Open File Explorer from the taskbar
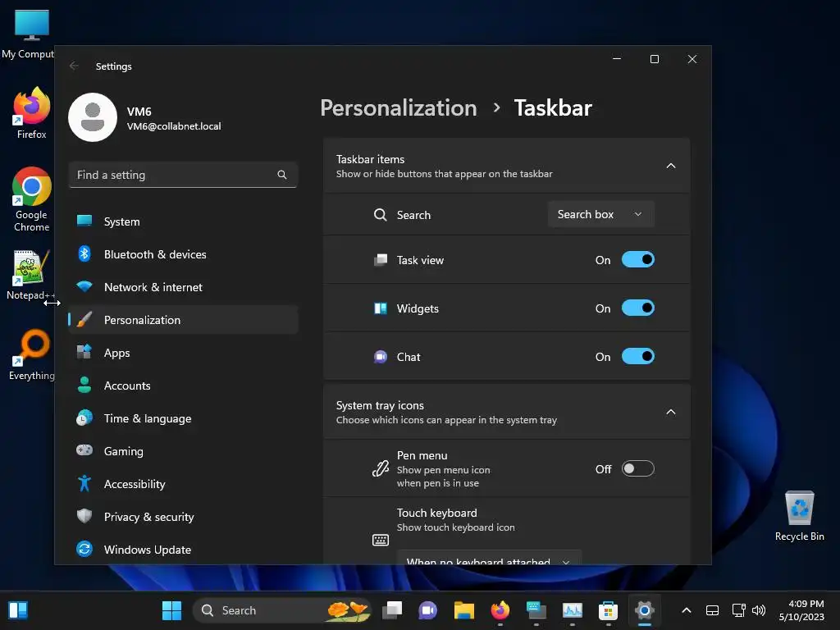Screen dimensions: 840x630 (x=464, y=610)
